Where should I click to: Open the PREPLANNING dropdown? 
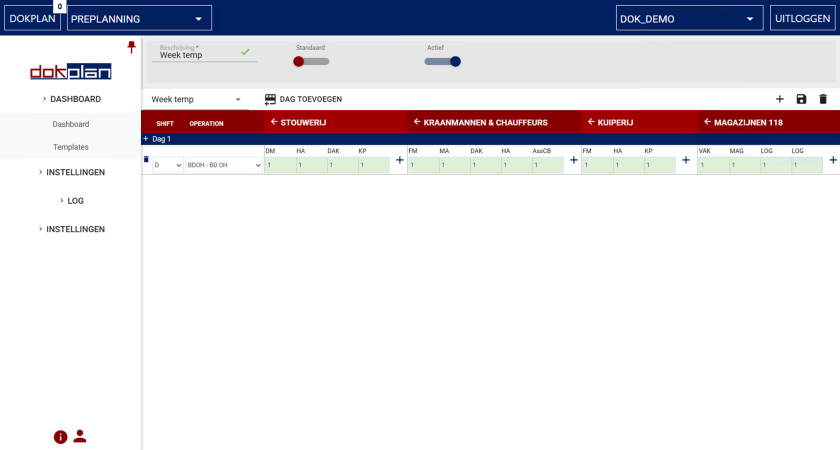[139, 19]
